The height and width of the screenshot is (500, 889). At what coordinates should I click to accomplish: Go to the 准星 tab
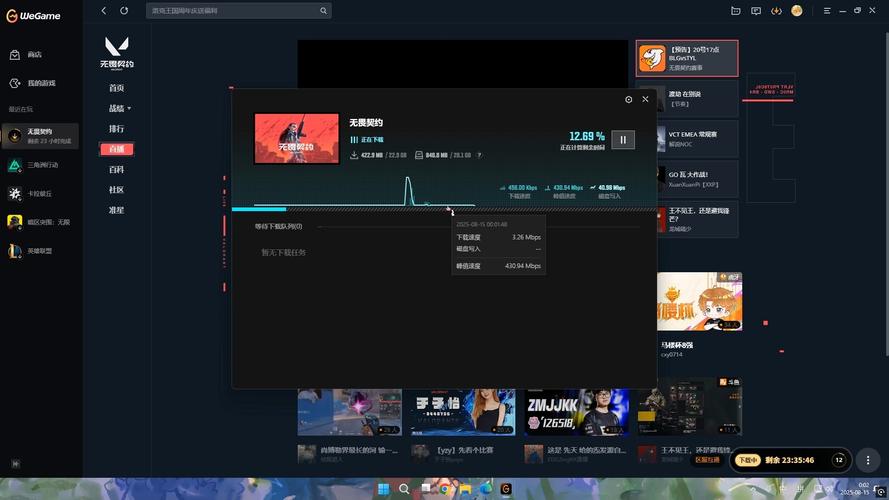click(x=117, y=210)
